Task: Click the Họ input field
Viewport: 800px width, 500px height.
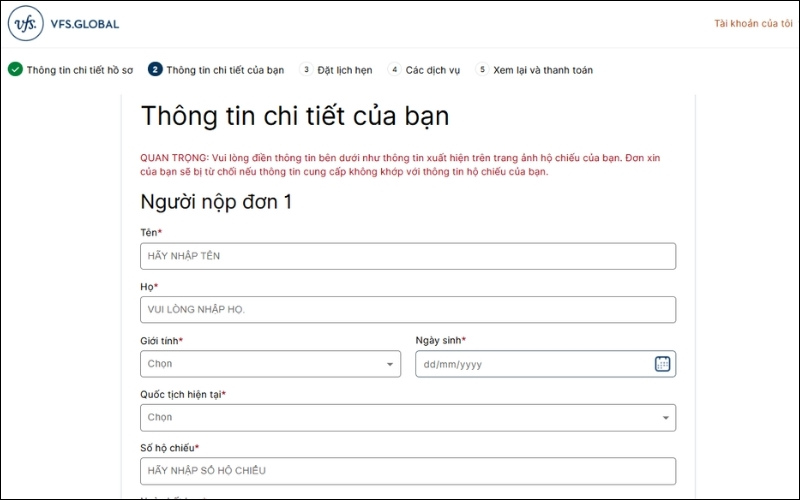Action: [408, 310]
